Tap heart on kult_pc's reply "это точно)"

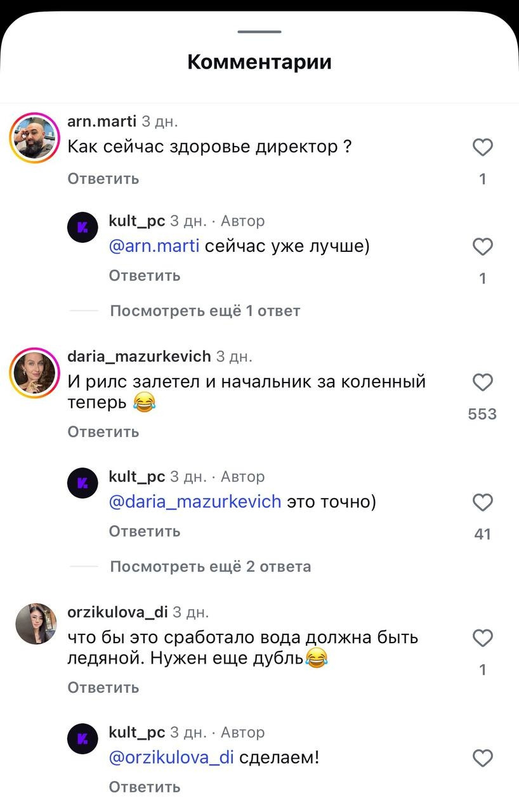pos(483,502)
